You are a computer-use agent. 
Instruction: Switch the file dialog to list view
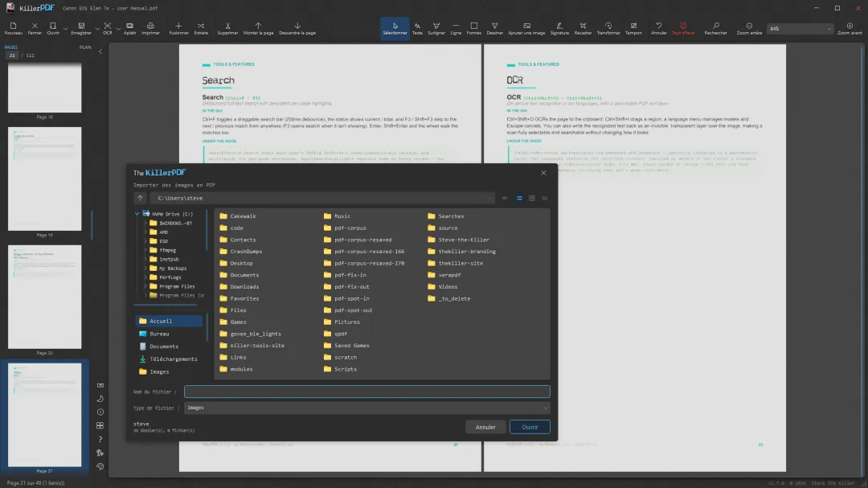pos(519,199)
